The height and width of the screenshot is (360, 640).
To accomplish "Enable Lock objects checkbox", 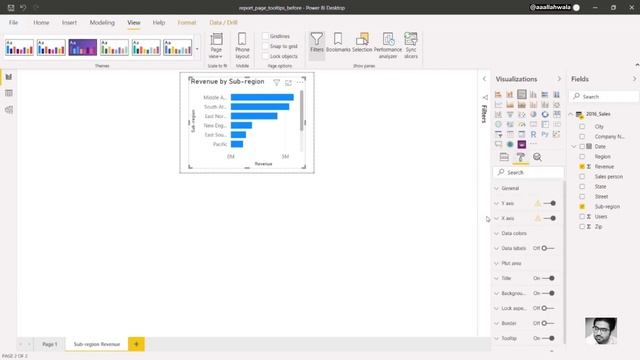I will point(265,56).
